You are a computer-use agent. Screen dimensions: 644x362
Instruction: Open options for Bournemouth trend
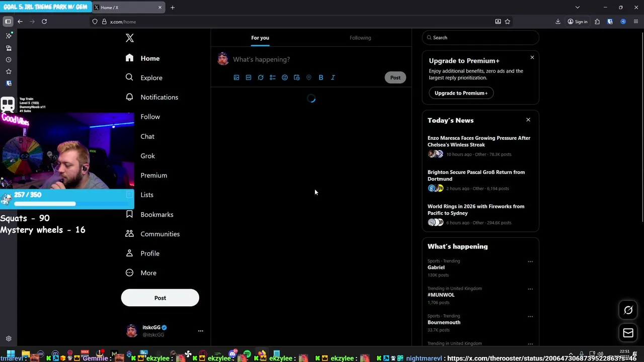click(530, 317)
